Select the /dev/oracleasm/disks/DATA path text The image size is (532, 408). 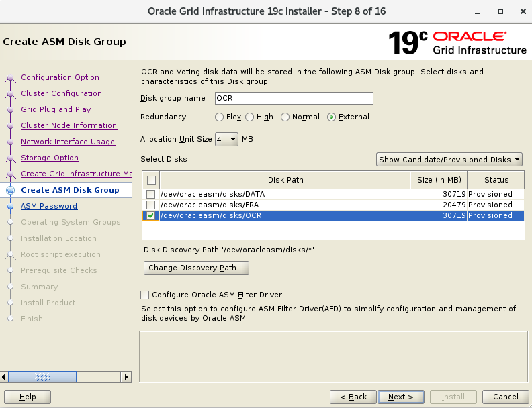(212, 194)
